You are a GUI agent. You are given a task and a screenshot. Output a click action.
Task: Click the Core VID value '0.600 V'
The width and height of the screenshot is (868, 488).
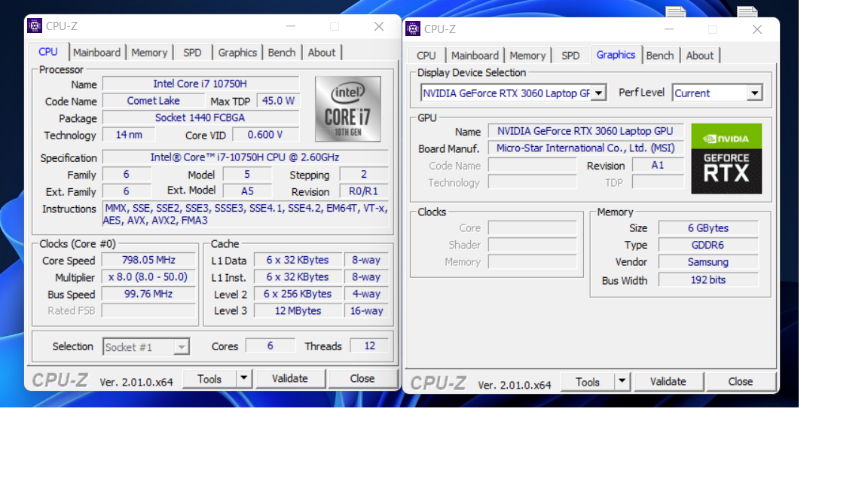[x=266, y=135]
